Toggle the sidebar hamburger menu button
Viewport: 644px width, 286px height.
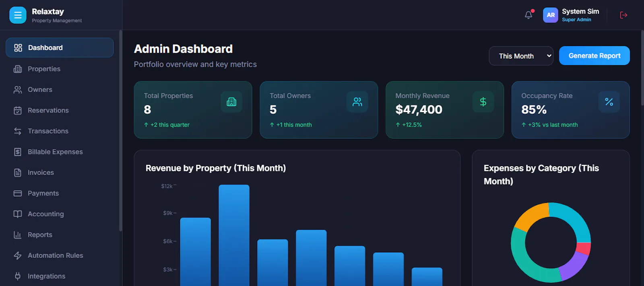pos(18,15)
